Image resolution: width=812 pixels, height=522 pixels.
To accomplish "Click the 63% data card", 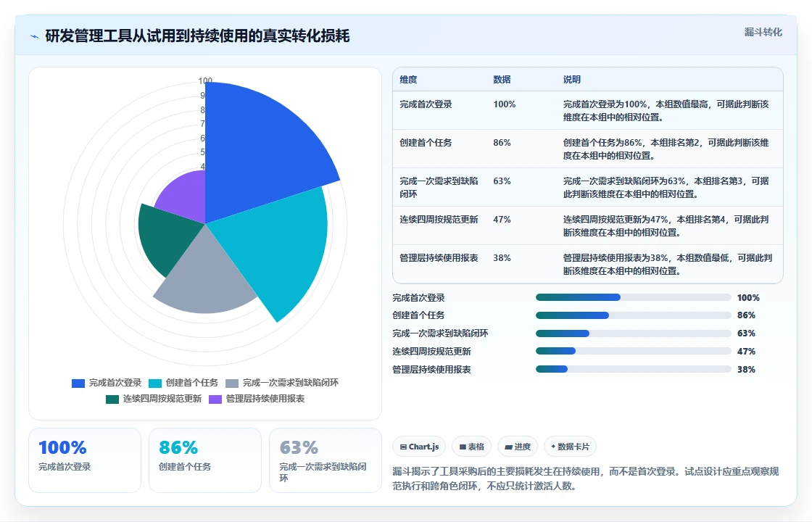I will [x=326, y=460].
